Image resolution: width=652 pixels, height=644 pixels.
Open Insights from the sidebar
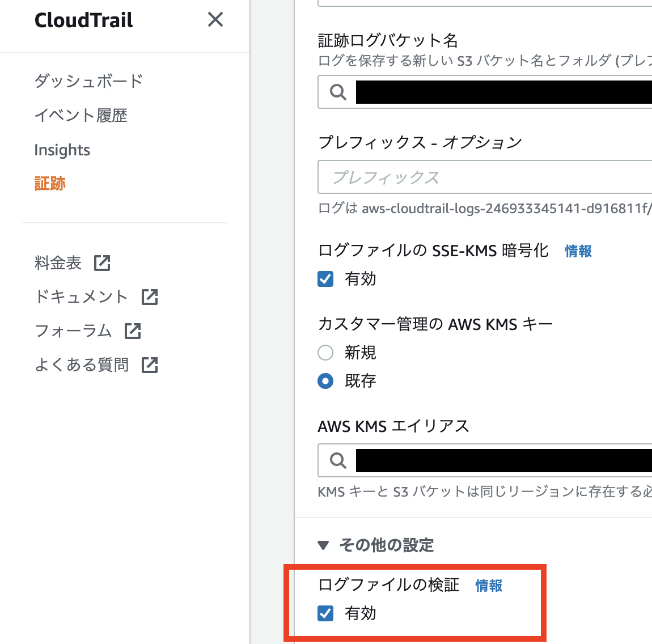click(62, 150)
